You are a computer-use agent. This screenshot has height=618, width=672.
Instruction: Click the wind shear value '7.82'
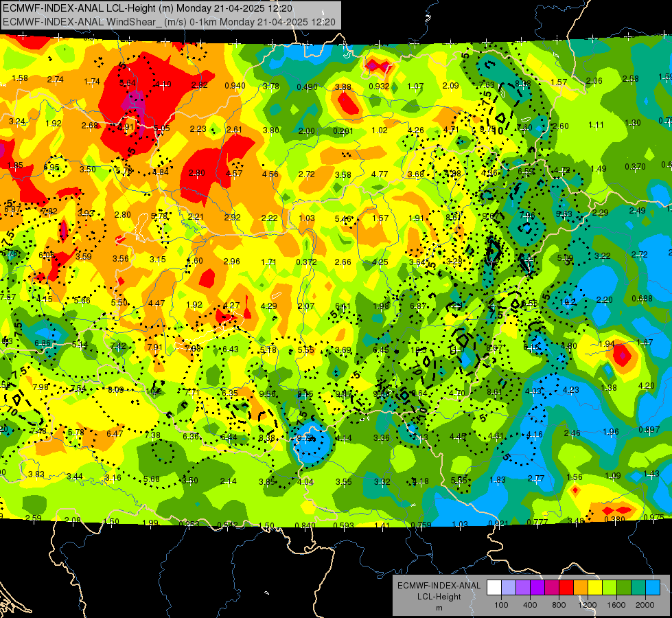(x=49, y=211)
